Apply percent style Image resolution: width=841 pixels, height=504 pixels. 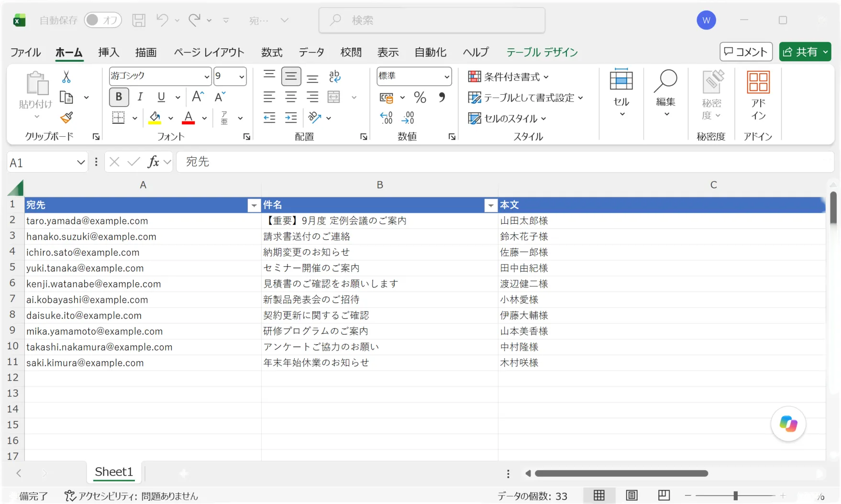[x=420, y=98]
